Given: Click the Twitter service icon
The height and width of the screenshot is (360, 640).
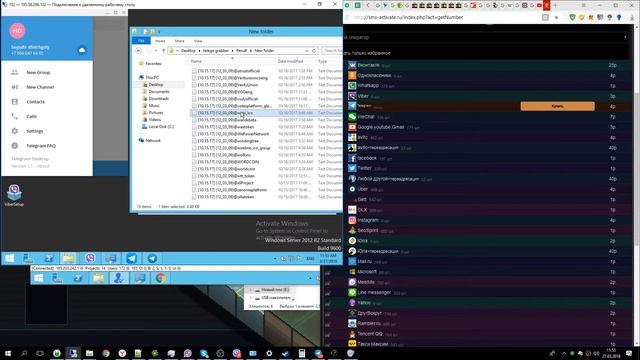Looking at the screenshot, I should point(352,168).
